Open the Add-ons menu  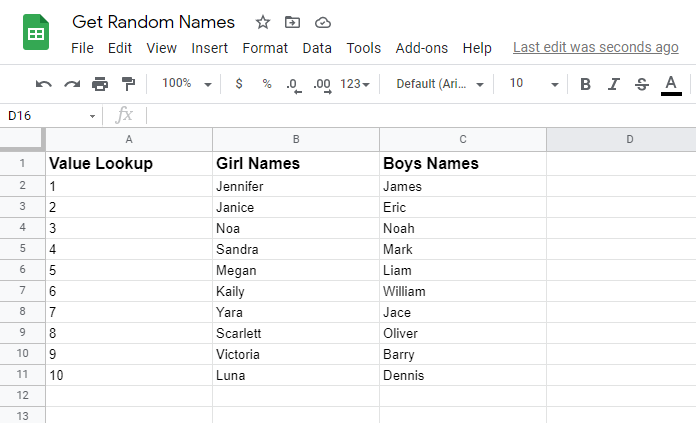422,48
